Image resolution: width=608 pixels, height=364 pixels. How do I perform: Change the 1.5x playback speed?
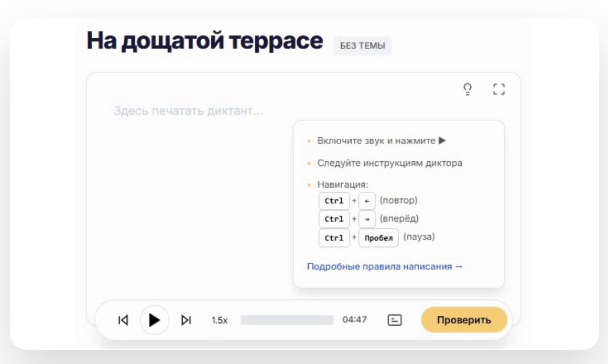point(220,320)
